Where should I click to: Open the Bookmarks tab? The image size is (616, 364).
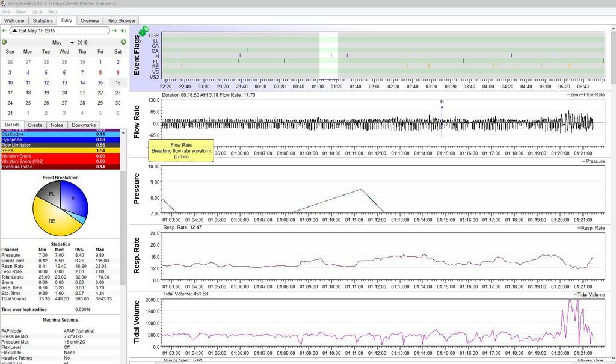(x=84, y=125)
